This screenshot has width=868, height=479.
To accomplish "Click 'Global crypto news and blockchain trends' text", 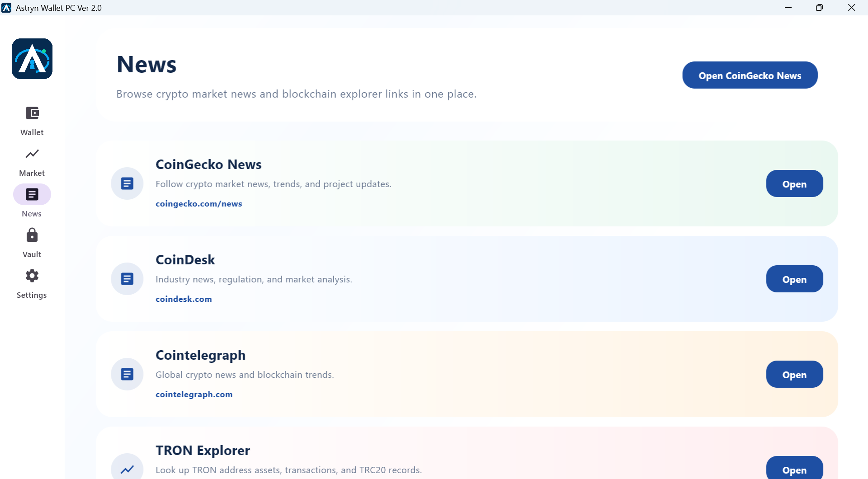I will click(245, 375).
